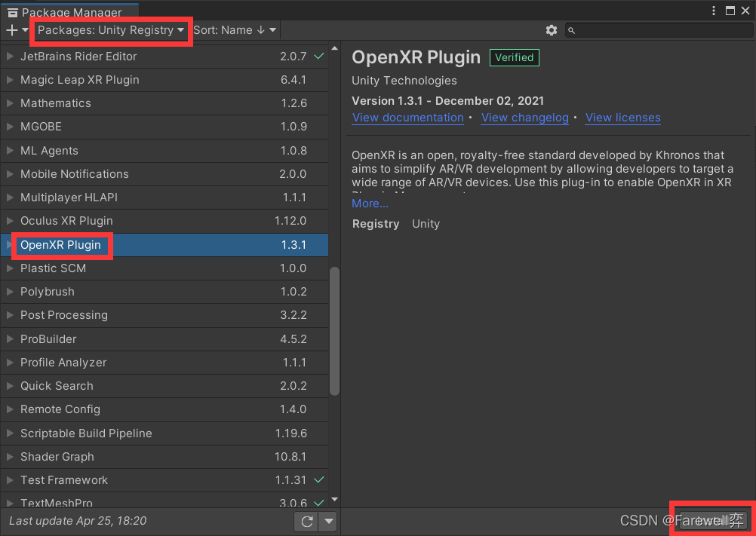This screenshot has width=756, height=536.
Task: Select OpenXR Plugin in the list
Action: pos(164,245)
